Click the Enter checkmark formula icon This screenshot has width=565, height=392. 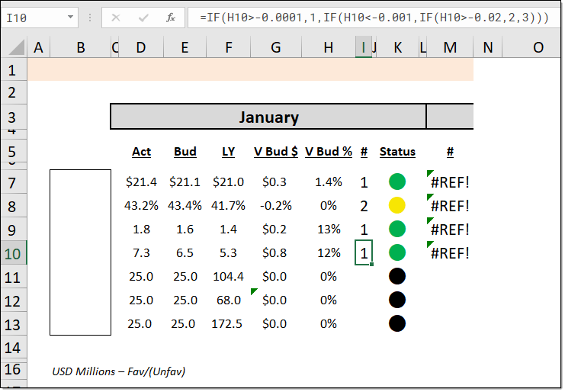[x=143, y=18]
